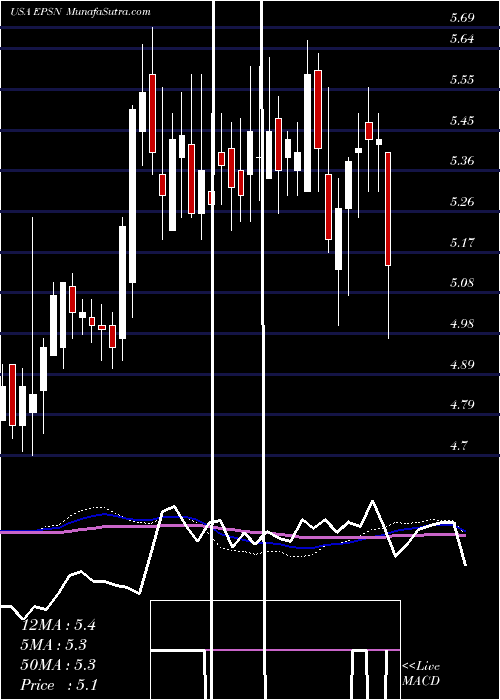Click the 'USA EPSN MunafaSutra.com' title text
Image resolution: width=500 pixels, height=700 pixels.
pyautogui.click(x=80, y=12)
